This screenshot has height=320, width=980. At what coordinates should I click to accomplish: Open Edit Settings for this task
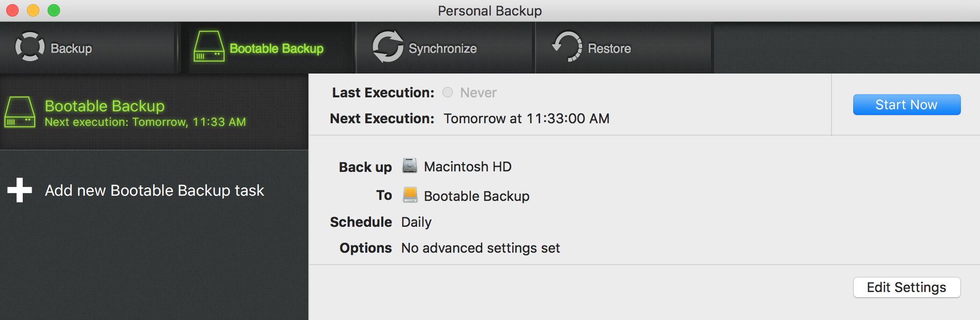coord(907,287)
